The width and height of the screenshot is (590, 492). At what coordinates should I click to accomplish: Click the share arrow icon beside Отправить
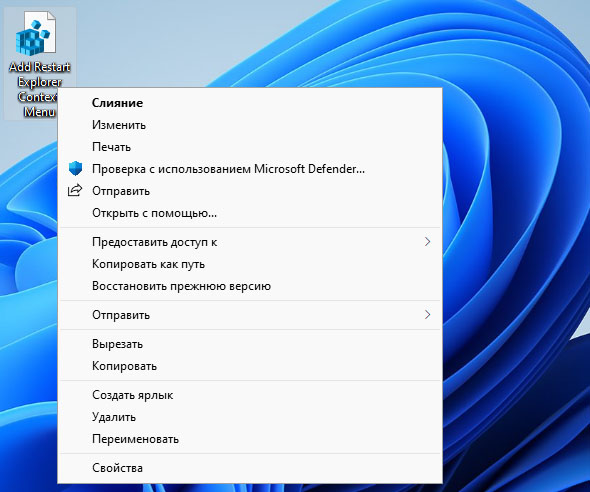(75, 190)
